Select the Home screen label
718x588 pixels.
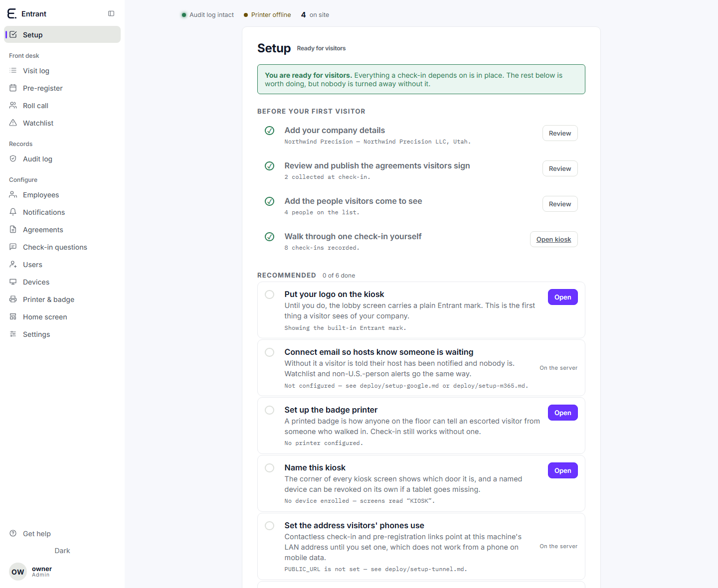coord(45,317)
